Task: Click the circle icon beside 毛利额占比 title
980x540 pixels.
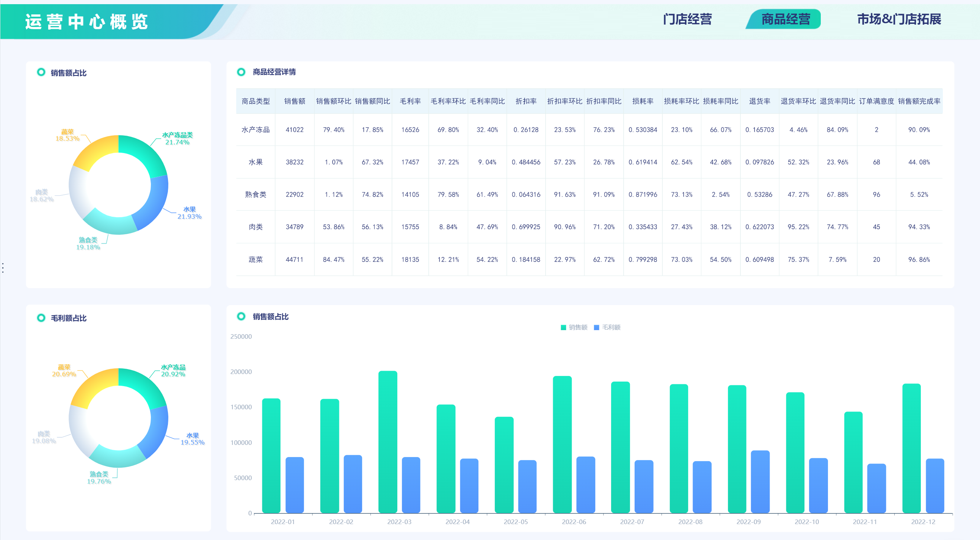Action: (x=41, y=318)
